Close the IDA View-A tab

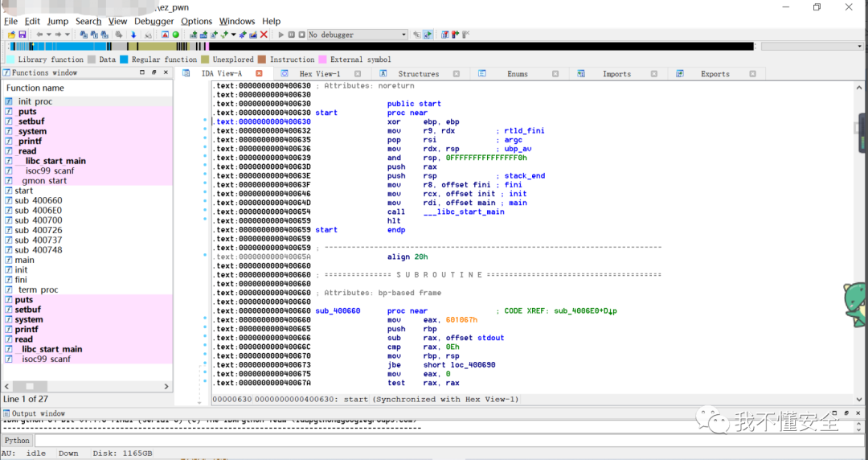[x=259, y=73]
